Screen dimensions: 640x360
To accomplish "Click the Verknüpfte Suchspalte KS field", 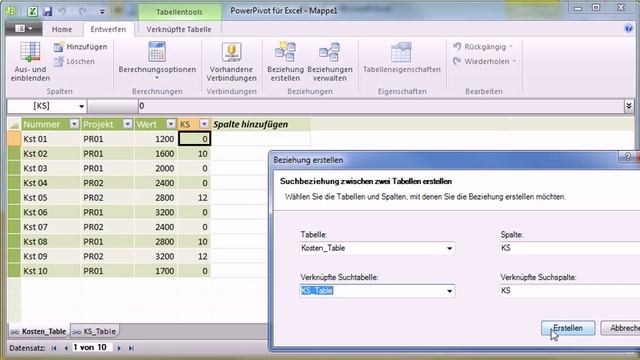I will [569, 291].
